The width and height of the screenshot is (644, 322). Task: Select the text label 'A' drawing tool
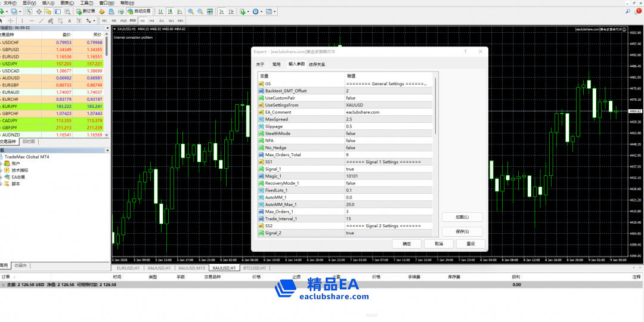coord(69,20)
